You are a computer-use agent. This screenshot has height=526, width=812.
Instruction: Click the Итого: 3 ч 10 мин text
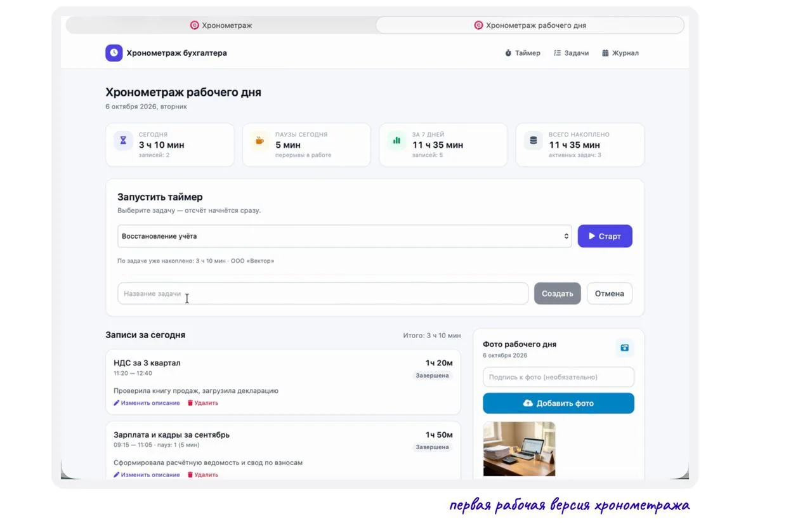pyautogui.click(x=432, y=335)
